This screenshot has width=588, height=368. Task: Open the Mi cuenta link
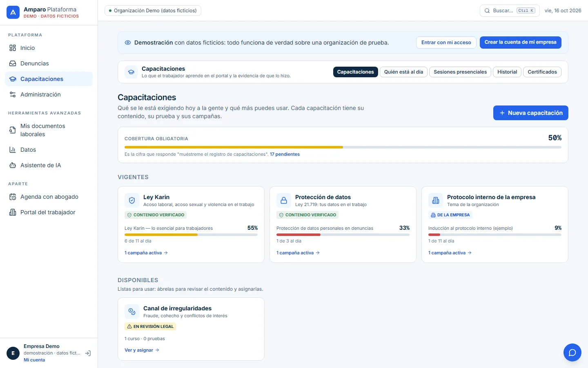pos(34,360)
